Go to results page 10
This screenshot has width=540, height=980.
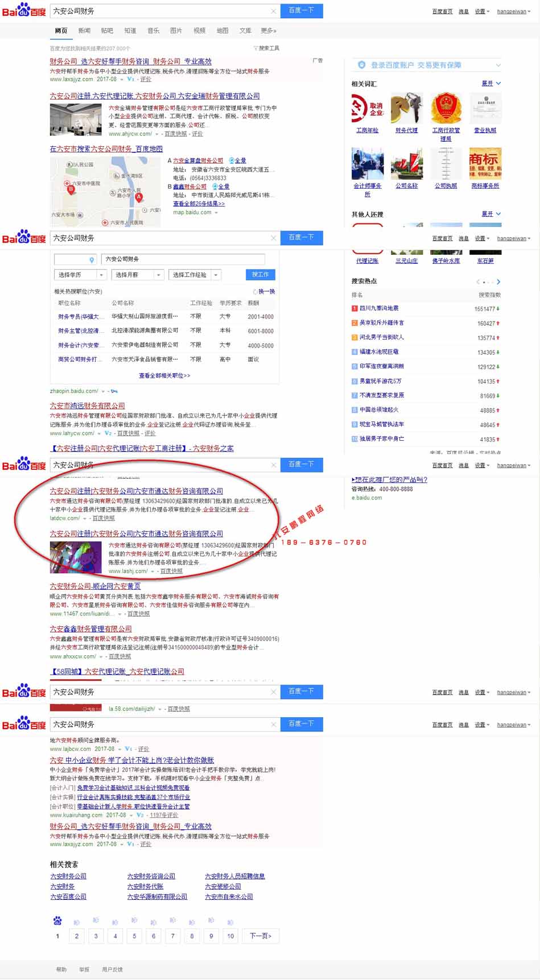[230, 936]
